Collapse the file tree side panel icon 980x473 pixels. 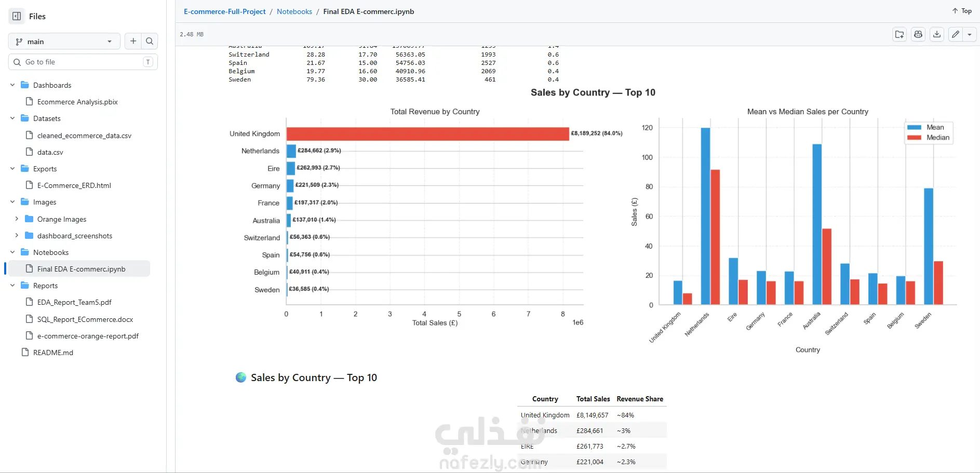17,16
